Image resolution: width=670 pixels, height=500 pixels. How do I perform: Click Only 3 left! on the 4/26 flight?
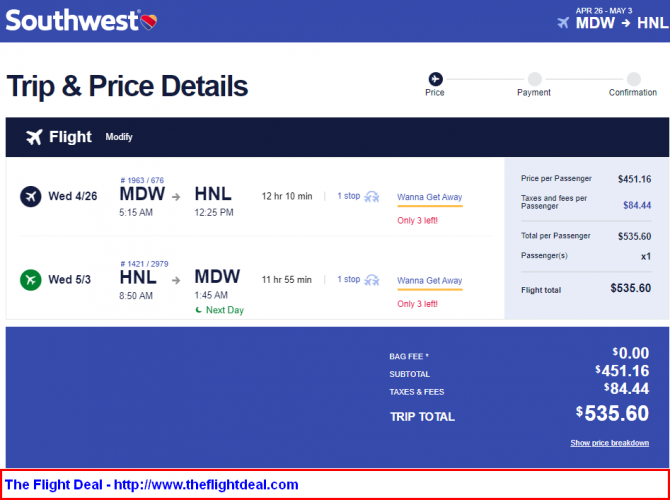(x=417, y=221)
